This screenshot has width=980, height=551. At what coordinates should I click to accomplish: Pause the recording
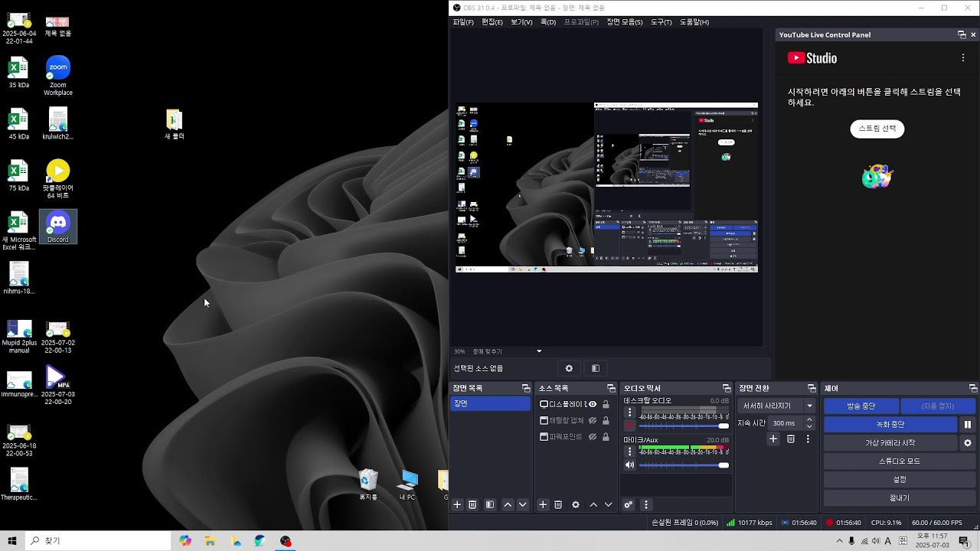(x=968, y=425)
